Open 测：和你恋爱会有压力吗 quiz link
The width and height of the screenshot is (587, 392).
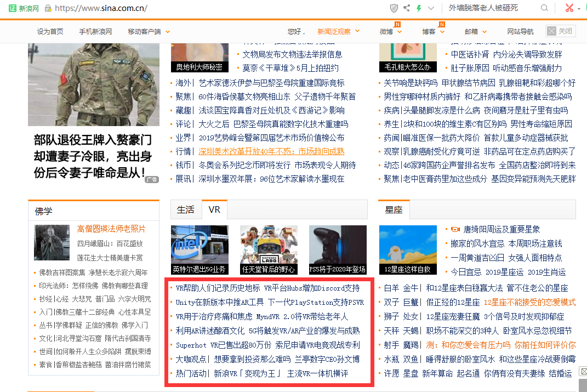click(468, 345)
